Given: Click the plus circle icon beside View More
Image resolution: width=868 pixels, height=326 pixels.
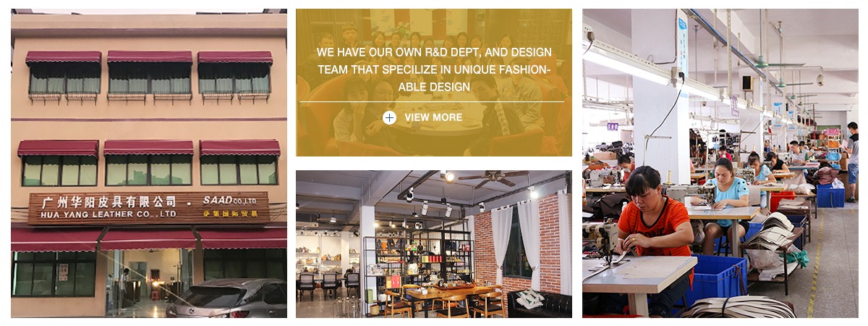Looking at the screenshot, I should [x=389, y=117].
